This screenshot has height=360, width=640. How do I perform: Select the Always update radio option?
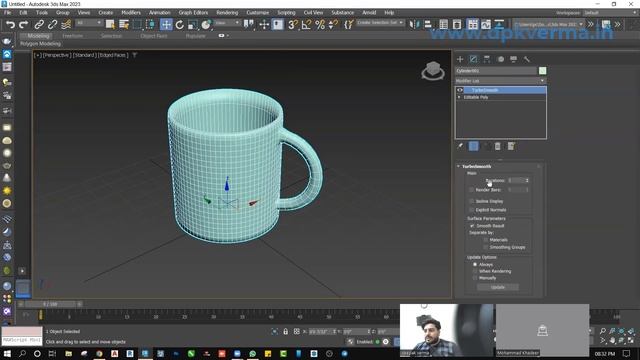(474, 264)
